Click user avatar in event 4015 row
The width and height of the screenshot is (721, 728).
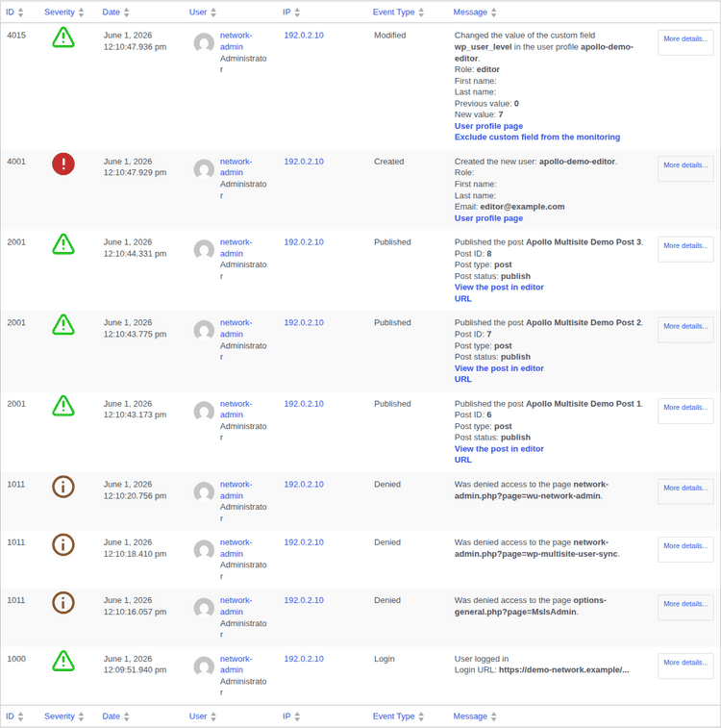(204, 42)
